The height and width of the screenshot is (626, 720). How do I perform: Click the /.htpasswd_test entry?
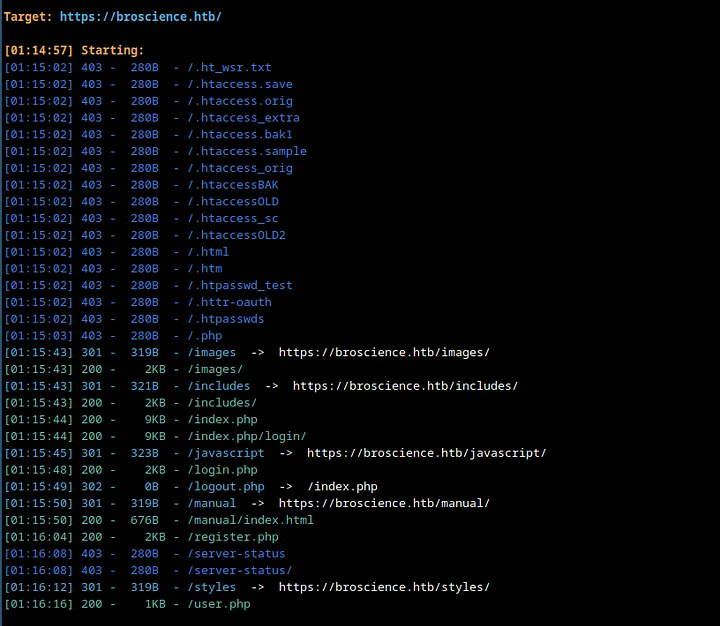(x=240, y=285)
